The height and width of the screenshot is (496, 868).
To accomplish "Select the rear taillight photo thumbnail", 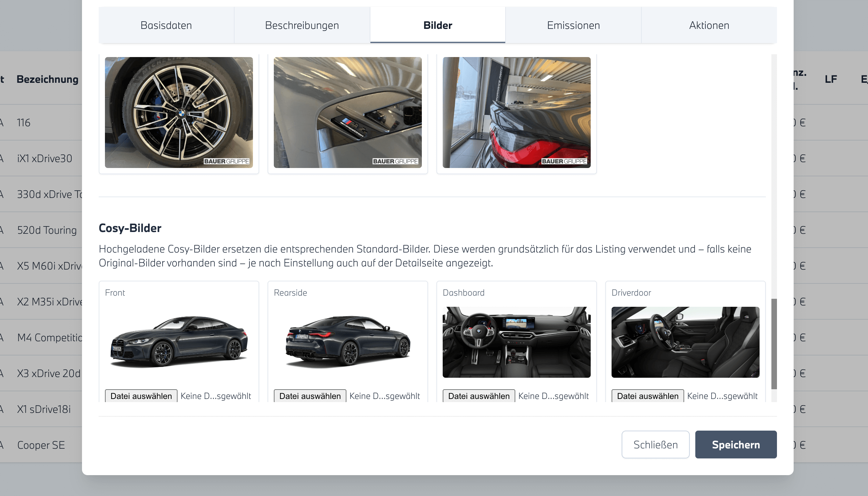I will (516, 112).
